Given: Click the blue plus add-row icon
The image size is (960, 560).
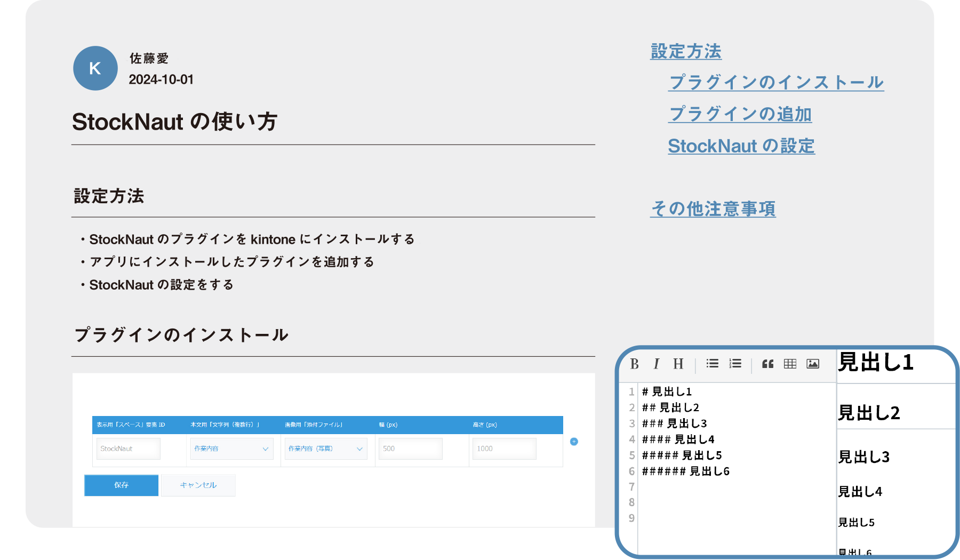Looking at the screenshot, I should 574,442.
